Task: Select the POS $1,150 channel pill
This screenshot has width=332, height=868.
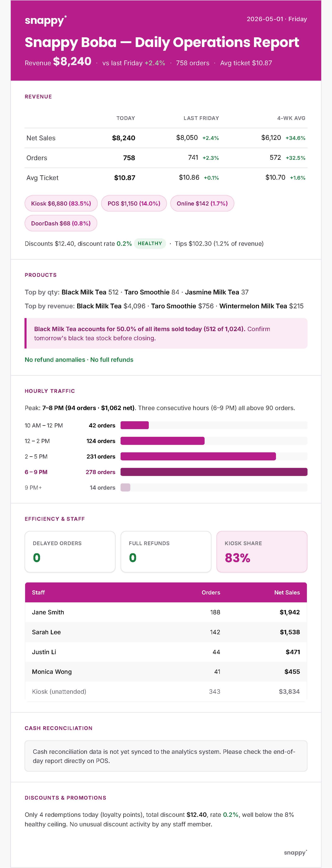Action: coord(134,203)
